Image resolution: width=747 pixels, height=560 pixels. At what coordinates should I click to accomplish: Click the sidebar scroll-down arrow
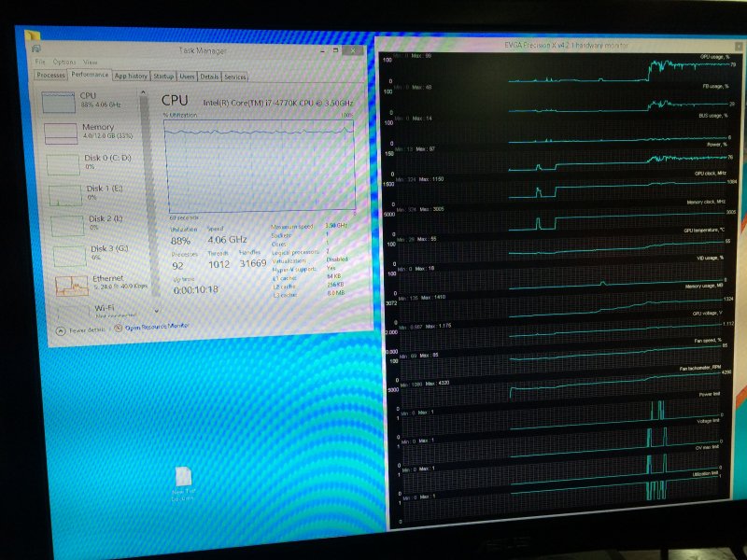pos(157,311)
